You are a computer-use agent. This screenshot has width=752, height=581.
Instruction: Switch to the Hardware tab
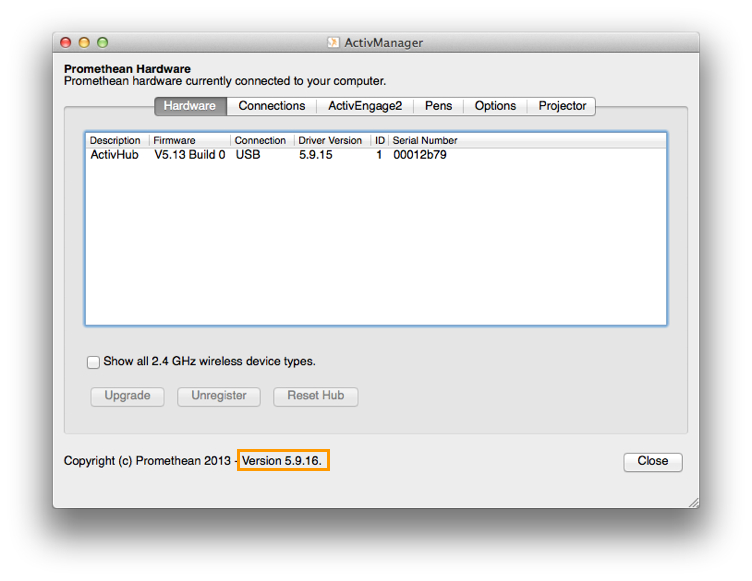coord(190,106)
